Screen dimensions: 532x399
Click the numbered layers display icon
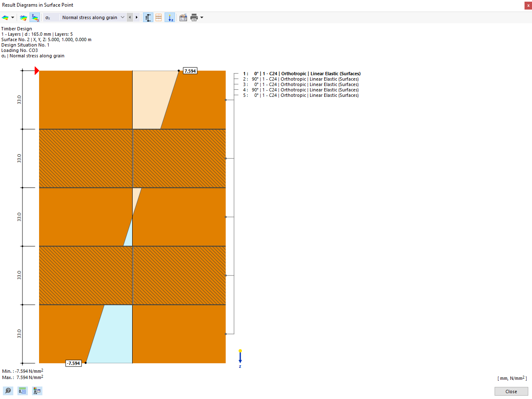35,17
